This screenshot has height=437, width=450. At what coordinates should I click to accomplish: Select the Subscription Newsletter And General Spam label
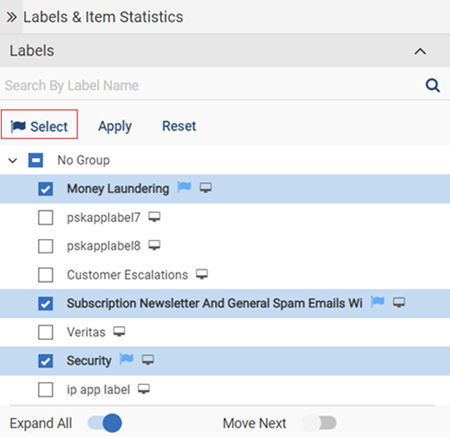pyautogui.click(x=215, y=304)
